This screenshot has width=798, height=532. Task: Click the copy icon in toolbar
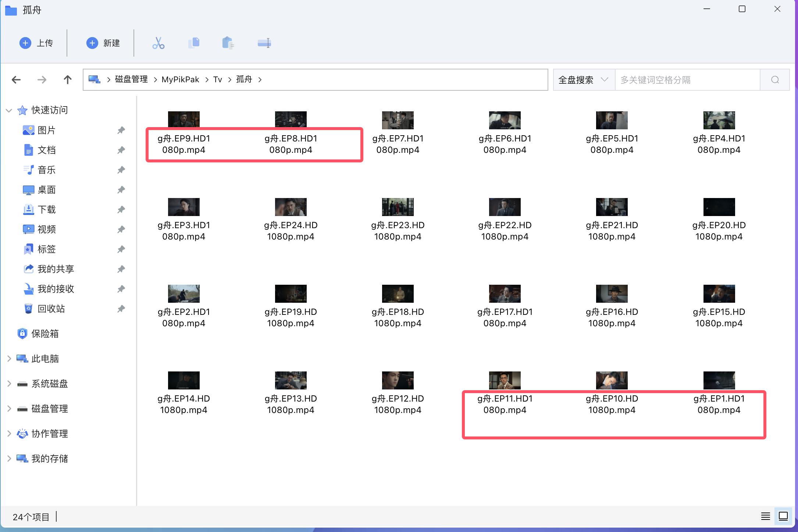coord(194,43)
